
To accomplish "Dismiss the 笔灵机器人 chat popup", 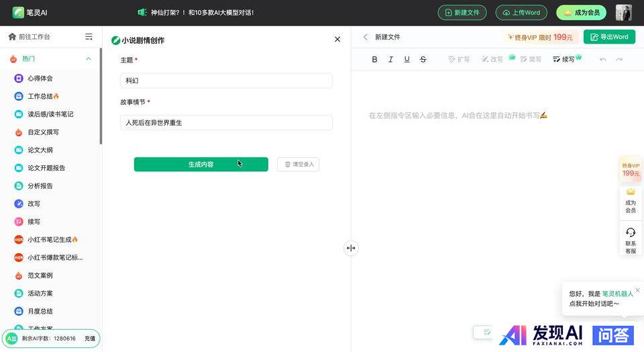I will (637, 290).
